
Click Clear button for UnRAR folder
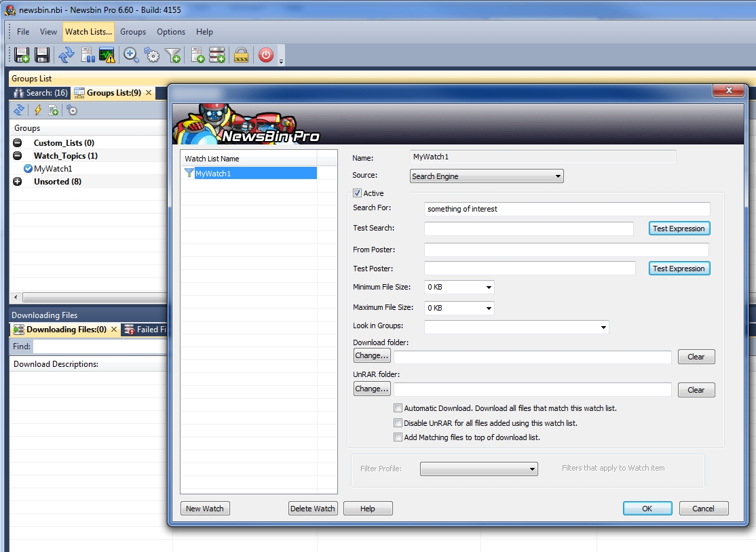[696, 390]
